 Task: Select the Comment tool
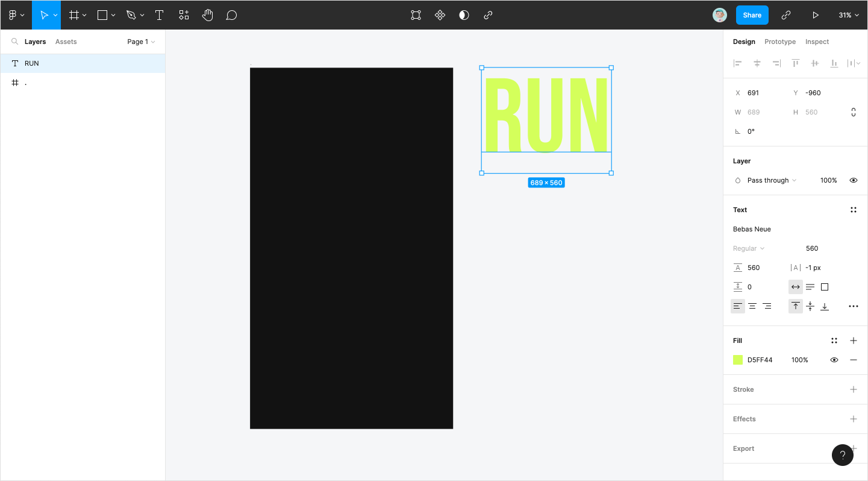click(231, 15)
